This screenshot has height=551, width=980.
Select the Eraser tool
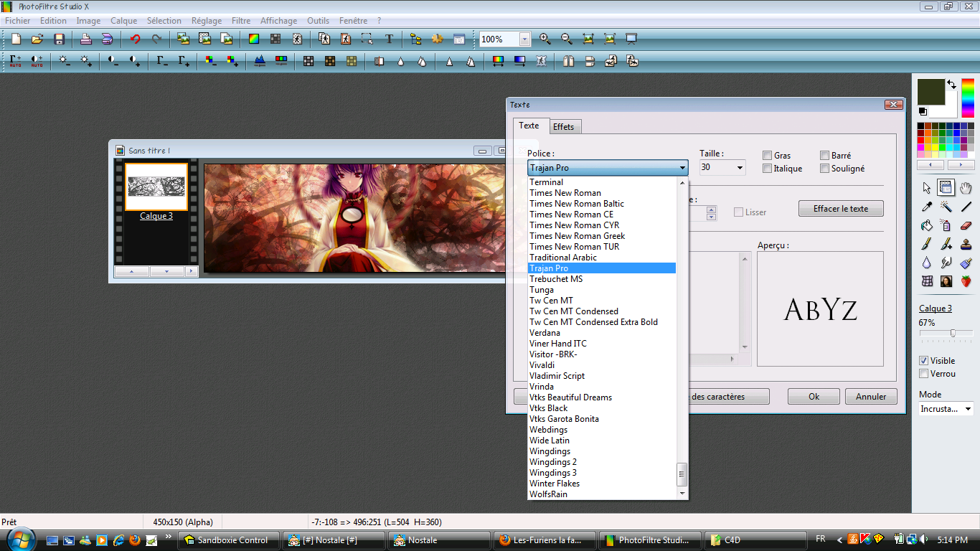click(x=966, y=225)
